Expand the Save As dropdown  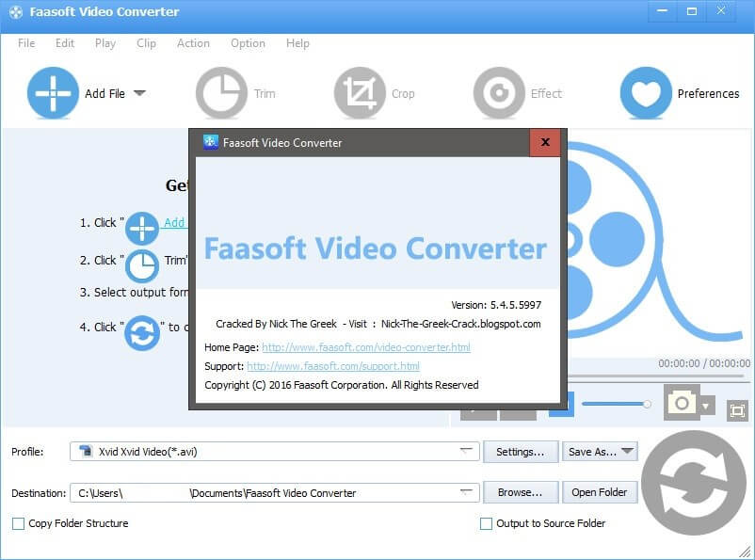click(x=627, y=452)
